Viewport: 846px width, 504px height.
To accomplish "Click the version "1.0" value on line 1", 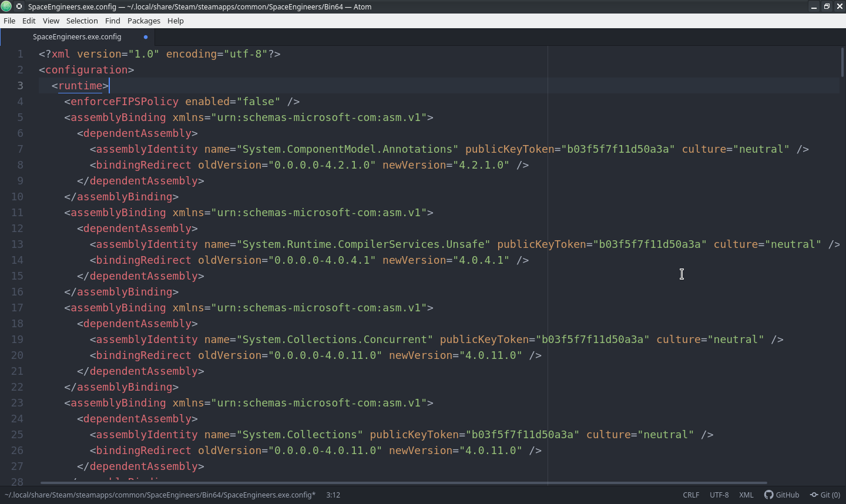I will pos(144,53).
